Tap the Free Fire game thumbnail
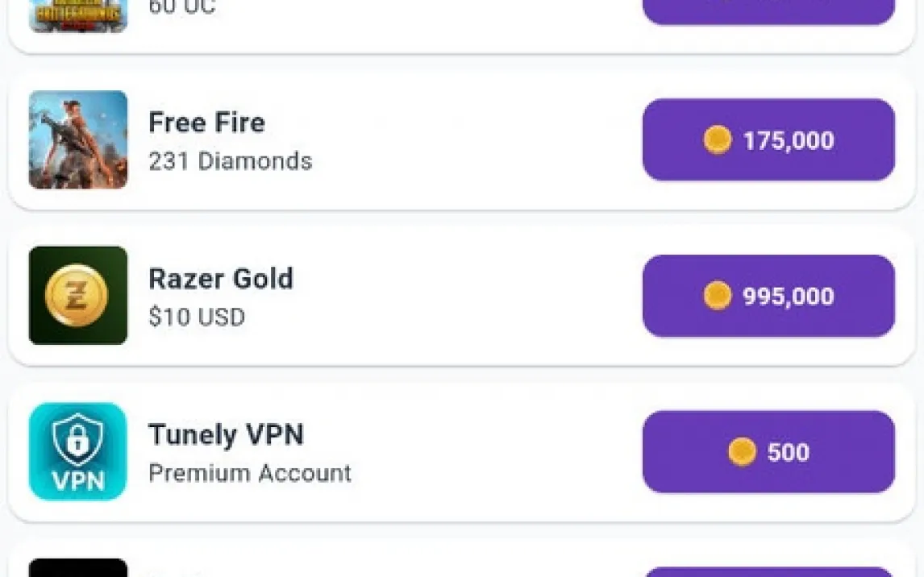The image size is (924, 577). 78,139
